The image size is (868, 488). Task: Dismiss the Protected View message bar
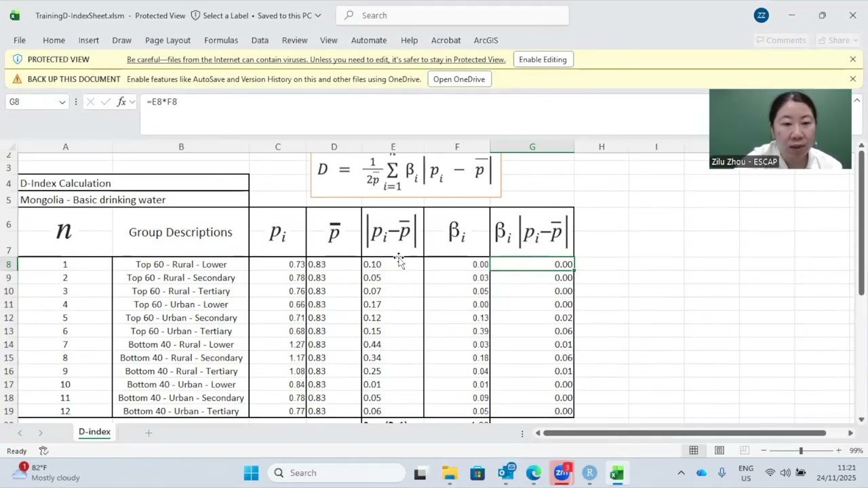852,60
